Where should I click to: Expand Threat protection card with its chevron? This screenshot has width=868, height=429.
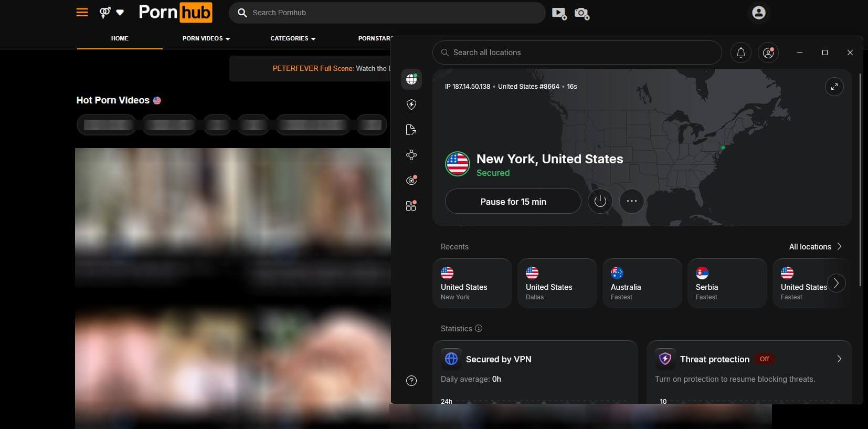(839, 359)
